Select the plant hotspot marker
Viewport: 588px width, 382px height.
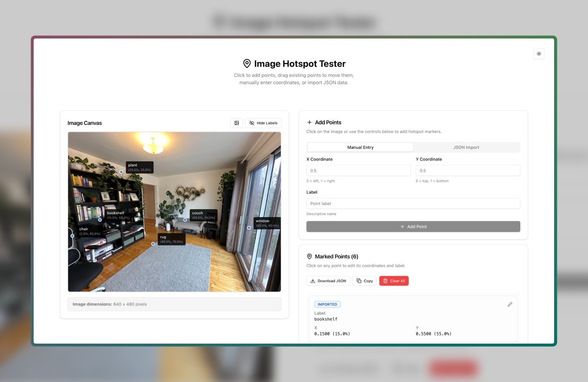[121, 172]
